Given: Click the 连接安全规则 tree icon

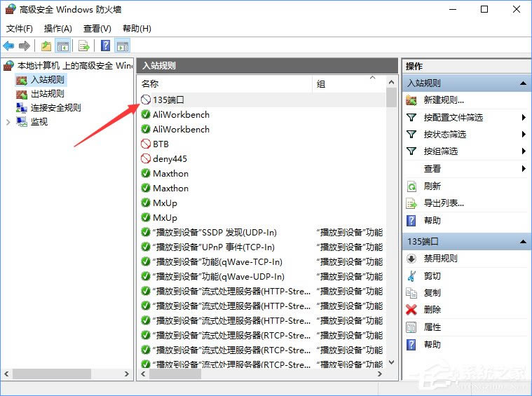Looking at the screenshot, I should (x=21, y=108).
